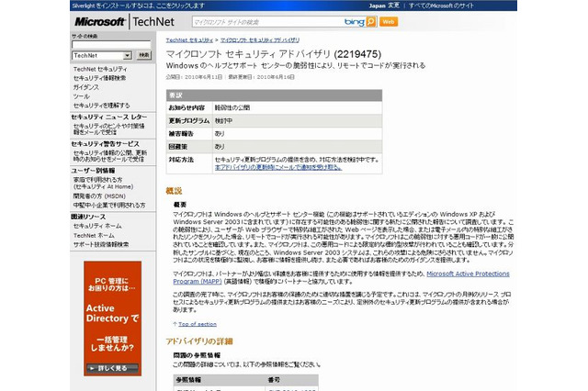
Task: Click the アドバイザリの詳細 section heading
Action: tap(199, 341)
